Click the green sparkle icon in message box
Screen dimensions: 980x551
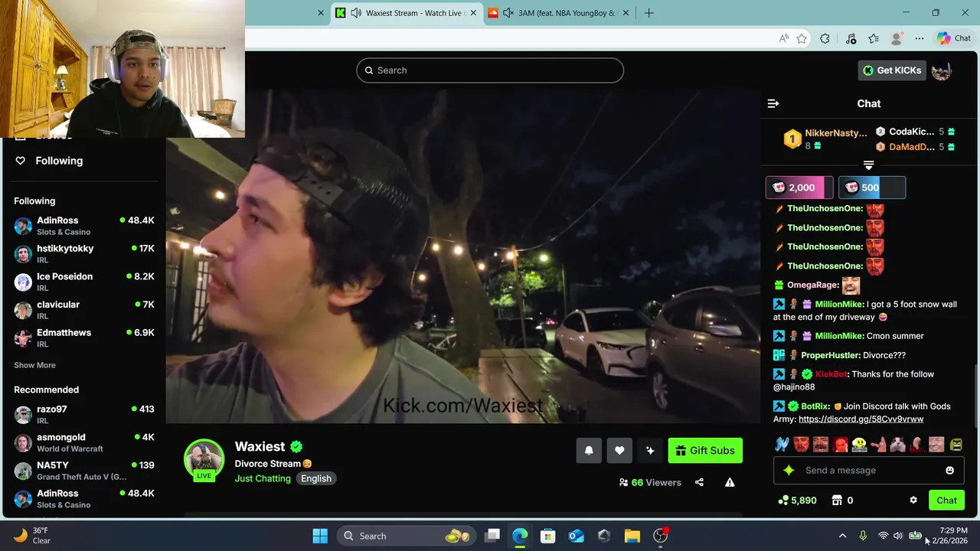tap(789, 471)
